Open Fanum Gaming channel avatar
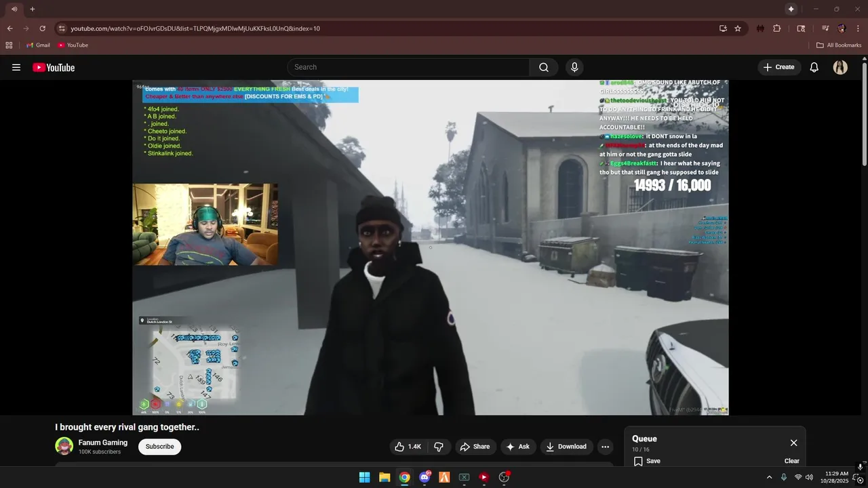This screenshot has height=488, width=868. click(64, 446)
